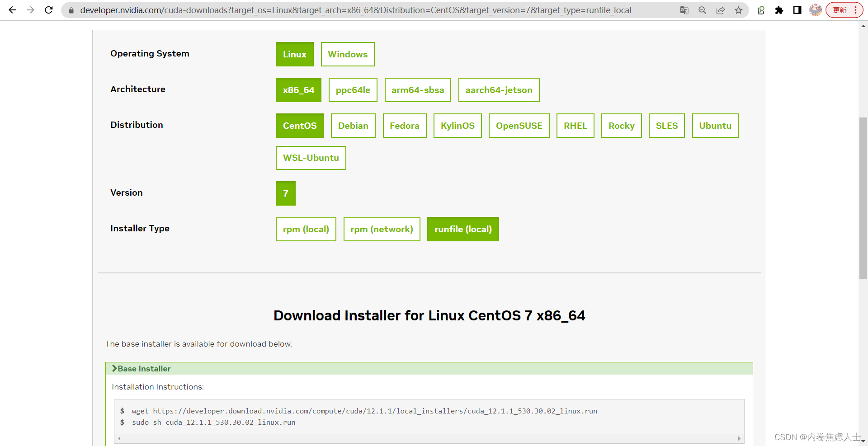Click right arrow of code box scrollbar
The image size is (868, 446).
(739, 438)
